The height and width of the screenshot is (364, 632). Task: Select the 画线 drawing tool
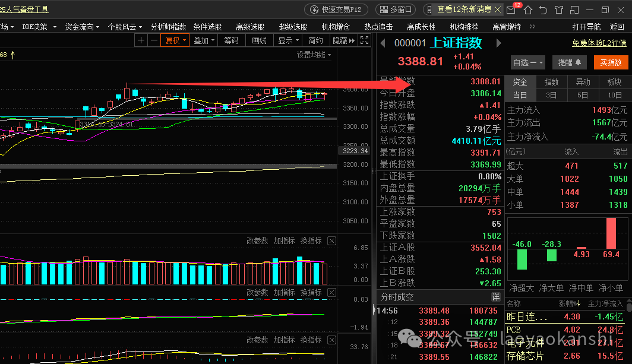coord(259,40)
